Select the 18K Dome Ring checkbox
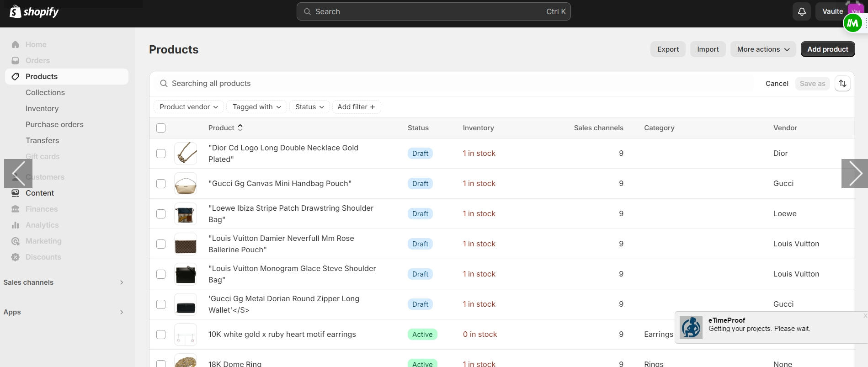This screenshot has height=367, width=868. (x=161, y=364)
